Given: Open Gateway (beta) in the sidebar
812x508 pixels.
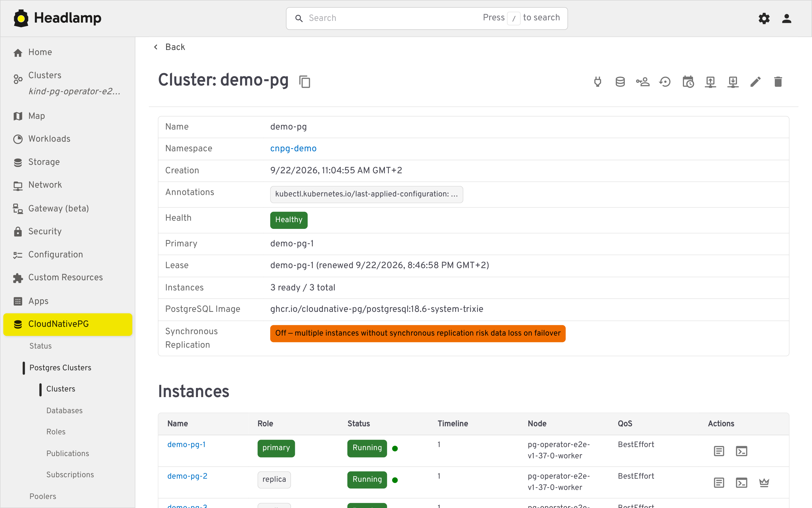Looking at the screenshot, I should (x=68, y=208).
